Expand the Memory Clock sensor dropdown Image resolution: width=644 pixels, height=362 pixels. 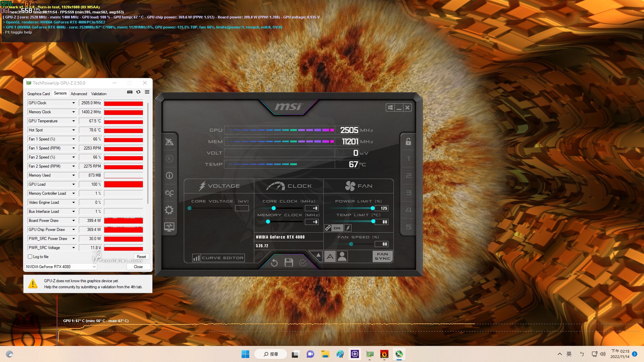click(x=73, y=112)
